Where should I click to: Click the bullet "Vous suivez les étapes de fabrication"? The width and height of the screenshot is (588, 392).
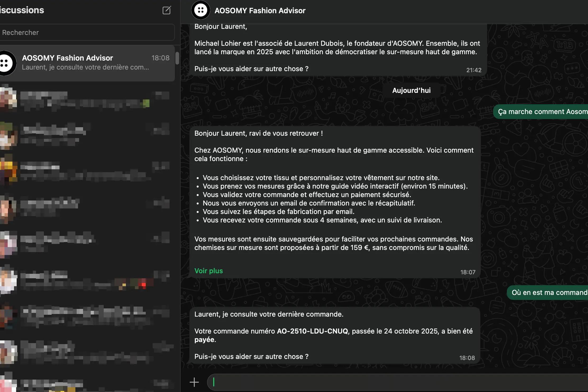(x=278, y=212)
